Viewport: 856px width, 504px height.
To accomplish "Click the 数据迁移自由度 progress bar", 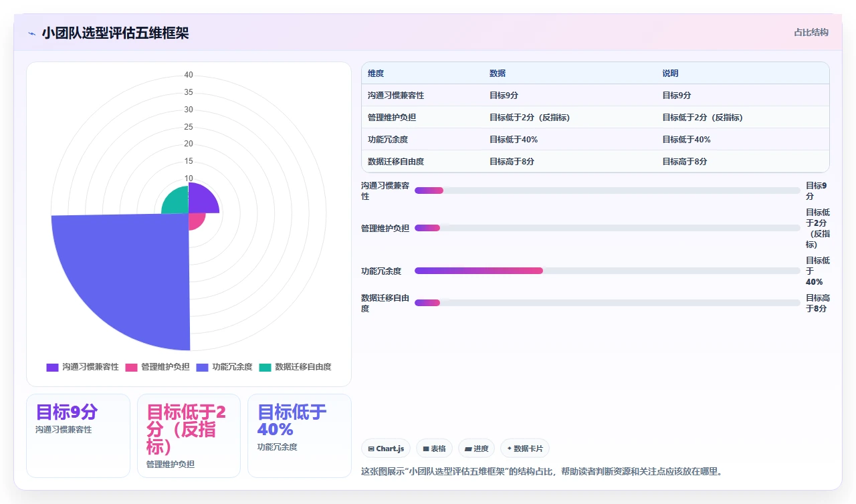I will tap(607, 303).
